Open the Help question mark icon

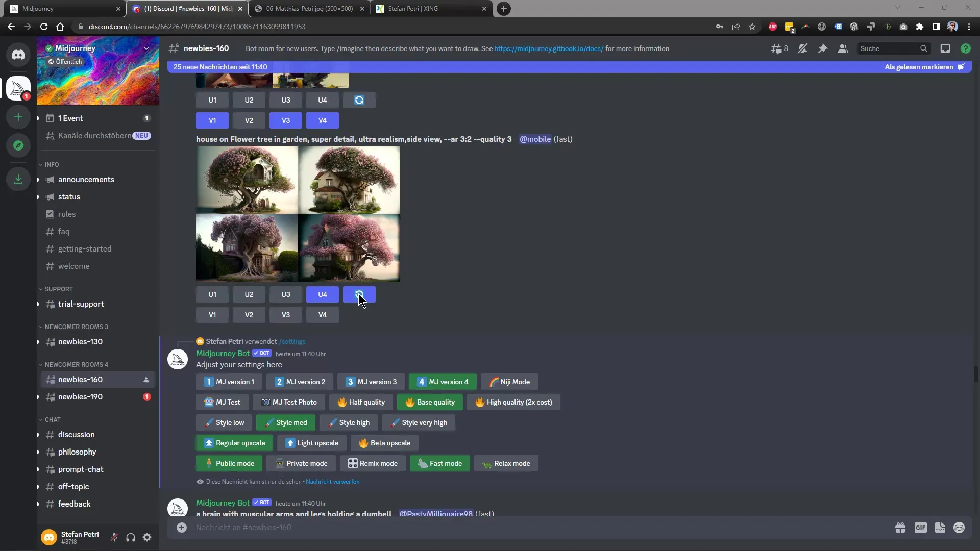966,48
